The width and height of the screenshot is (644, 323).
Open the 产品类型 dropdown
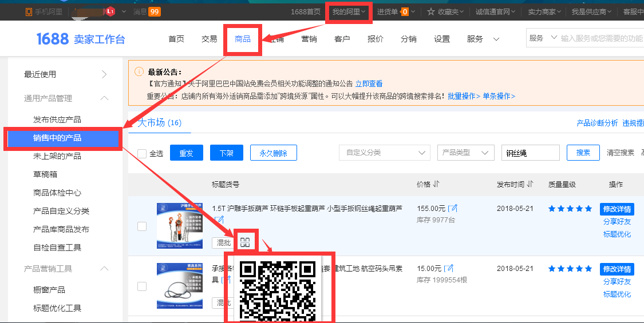[x=466, y=153]
